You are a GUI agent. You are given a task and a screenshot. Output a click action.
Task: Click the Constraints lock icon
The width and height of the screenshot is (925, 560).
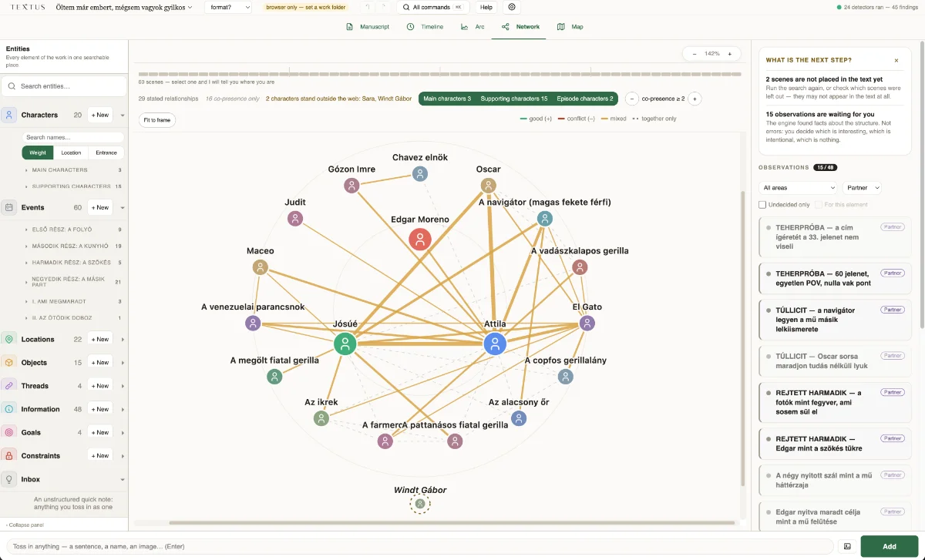click(x=8, y=455)
